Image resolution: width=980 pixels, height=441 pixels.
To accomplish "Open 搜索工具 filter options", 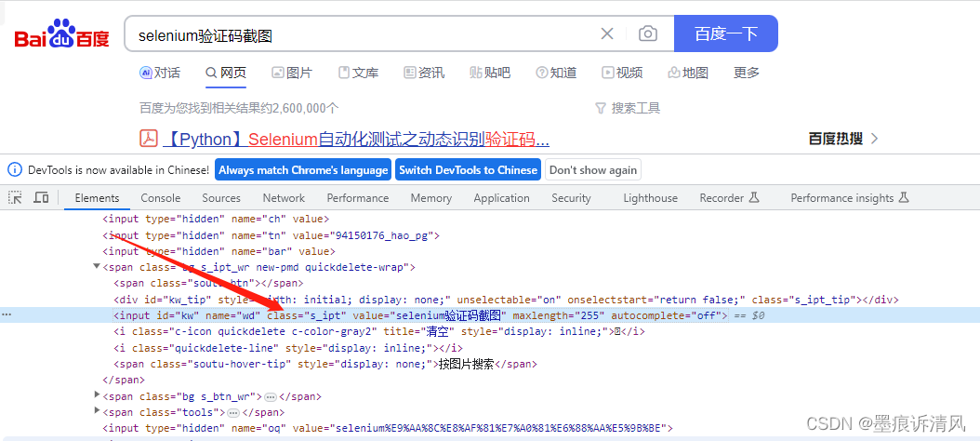I will pyautogui.click(x=629, y=108).
